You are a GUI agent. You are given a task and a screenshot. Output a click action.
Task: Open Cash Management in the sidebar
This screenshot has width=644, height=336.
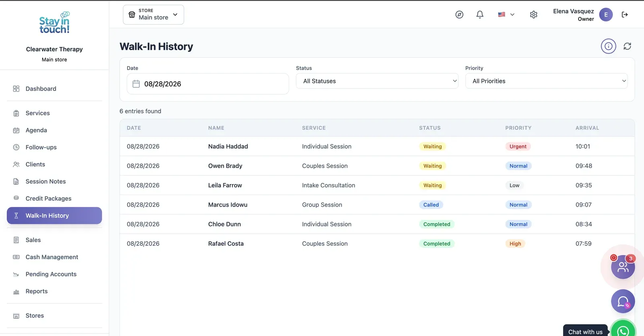coord(54,257)
